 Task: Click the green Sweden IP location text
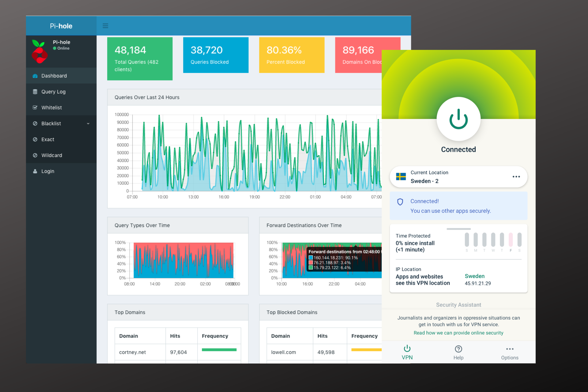click(475, 276)
